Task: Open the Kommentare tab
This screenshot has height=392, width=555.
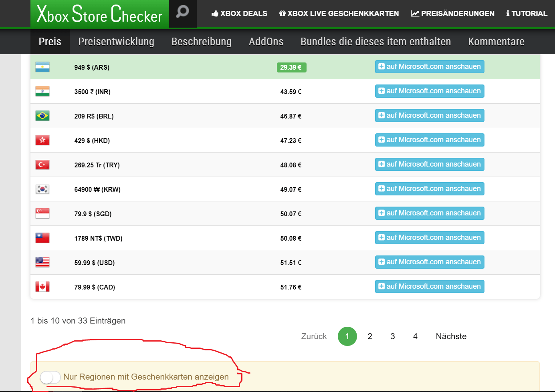Action: [496, 42]
